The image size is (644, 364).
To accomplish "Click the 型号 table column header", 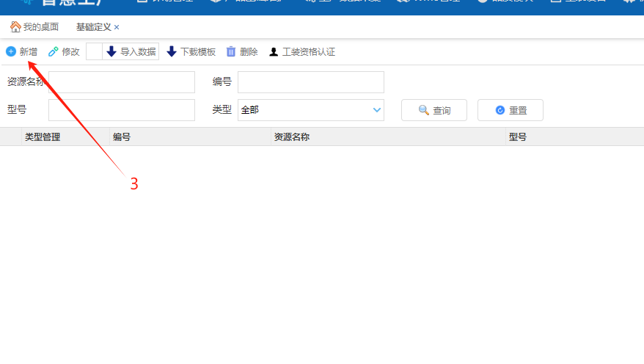I will pos(518,136).
